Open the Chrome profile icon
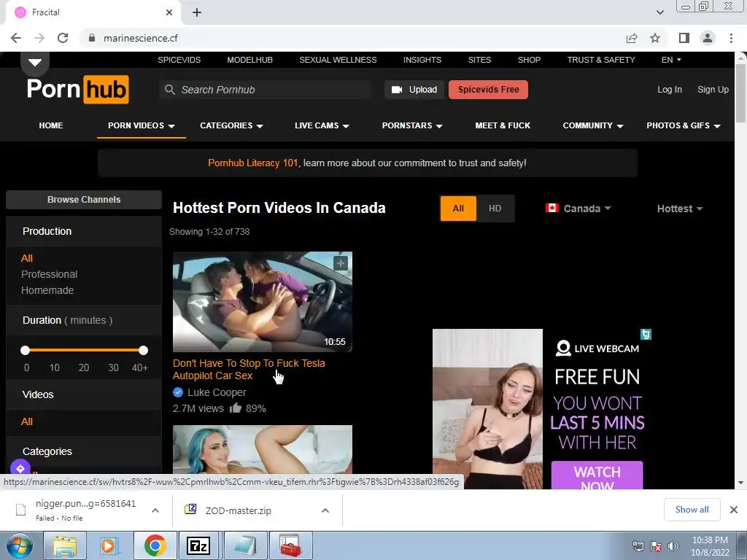The height and width of the screenshot is (560, 747). [708, 38]
